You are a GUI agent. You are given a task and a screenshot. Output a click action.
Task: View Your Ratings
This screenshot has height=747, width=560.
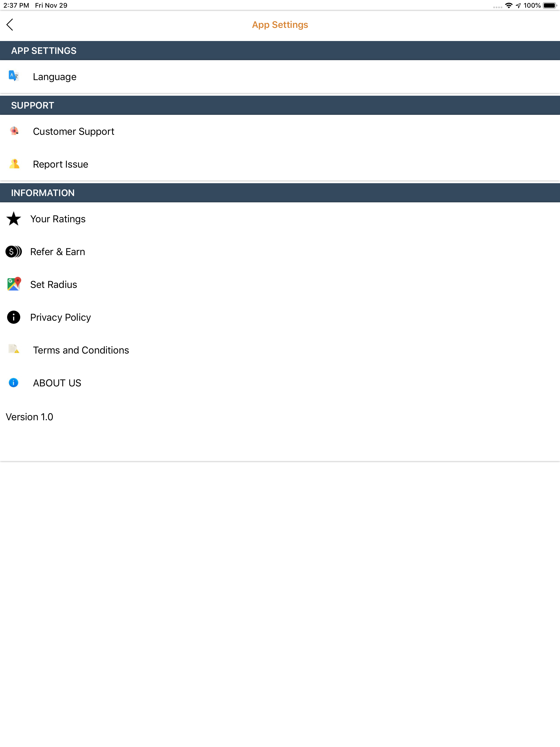[x=58, y=219]
